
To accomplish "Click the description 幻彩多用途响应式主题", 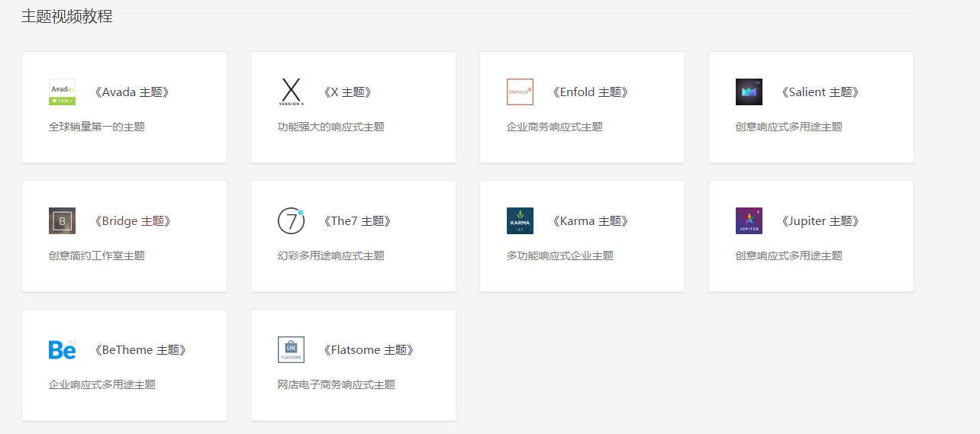I will [x=331, y=256].
